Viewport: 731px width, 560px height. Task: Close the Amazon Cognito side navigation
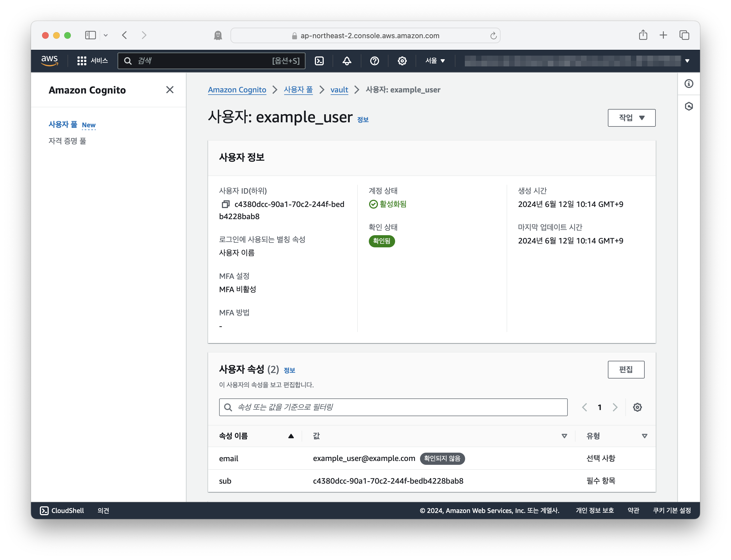170,90
